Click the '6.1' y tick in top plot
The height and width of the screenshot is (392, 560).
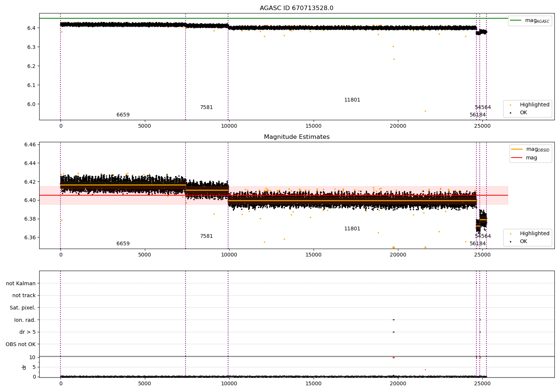[x=32, y=85]
